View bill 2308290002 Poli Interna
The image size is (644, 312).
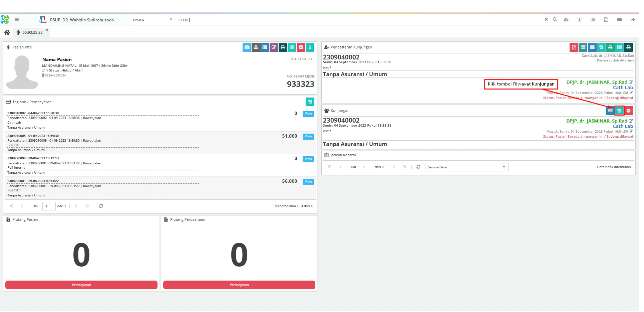click(x=308, y=159)
